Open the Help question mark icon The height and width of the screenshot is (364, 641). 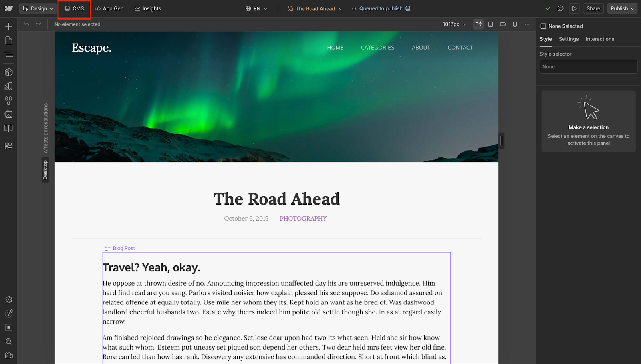click(8, 313)
